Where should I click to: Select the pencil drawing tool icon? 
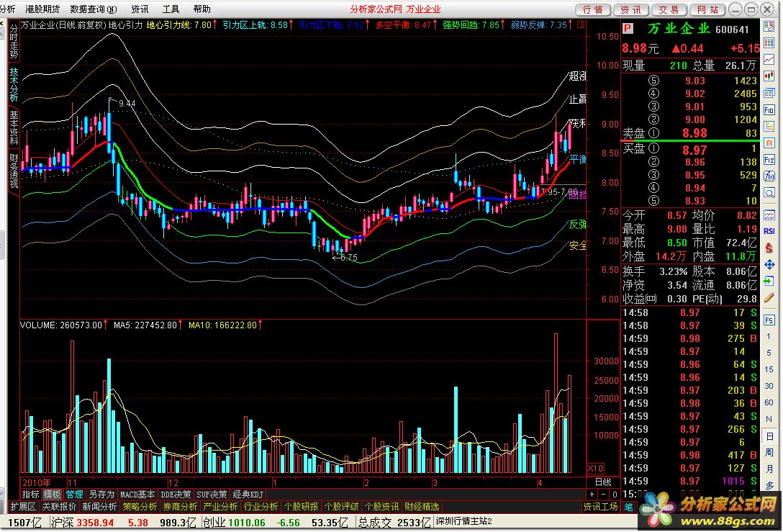(x=769, y=298)
